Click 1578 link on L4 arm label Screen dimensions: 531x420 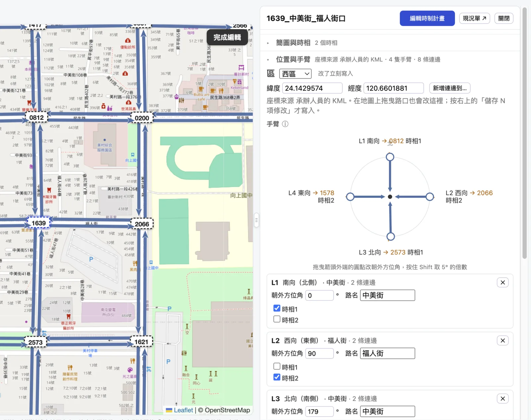point(327,193)
